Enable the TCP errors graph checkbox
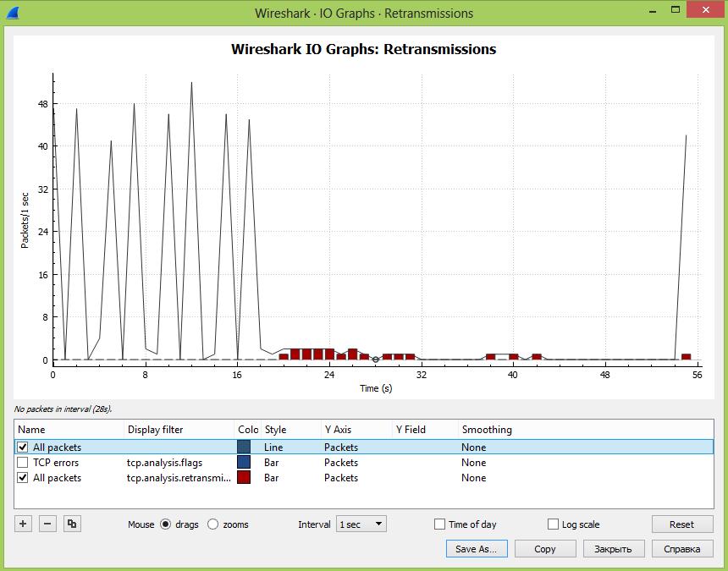Screen dimensions: 728x571 coord(23,463)
